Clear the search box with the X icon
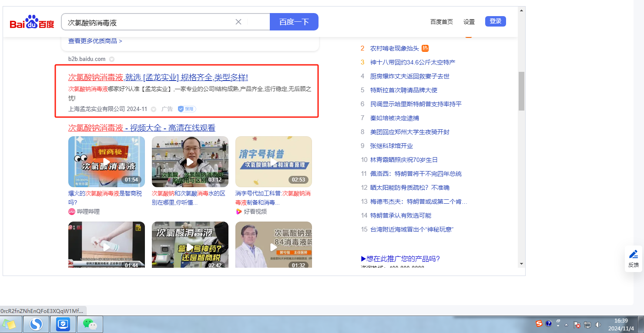Viewport: 644px width, 333px height. click(238, 22)
